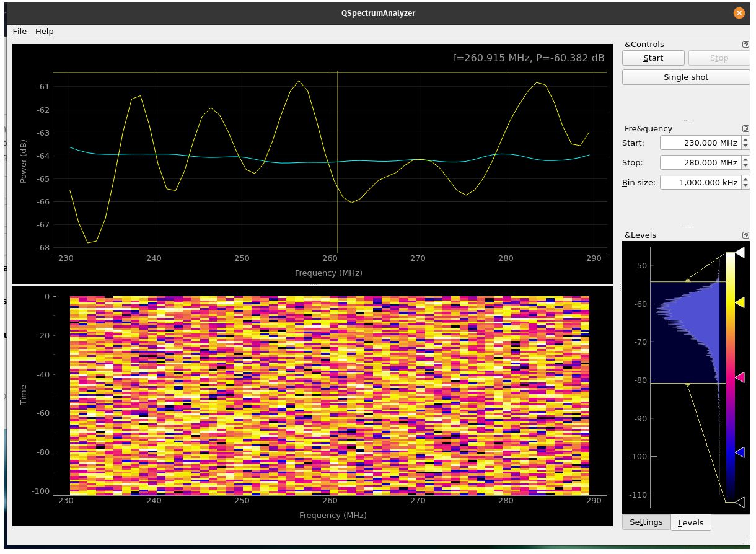Float the Levels dock panel
This screenshot has height=554, width=756.
tap(745, 235)
